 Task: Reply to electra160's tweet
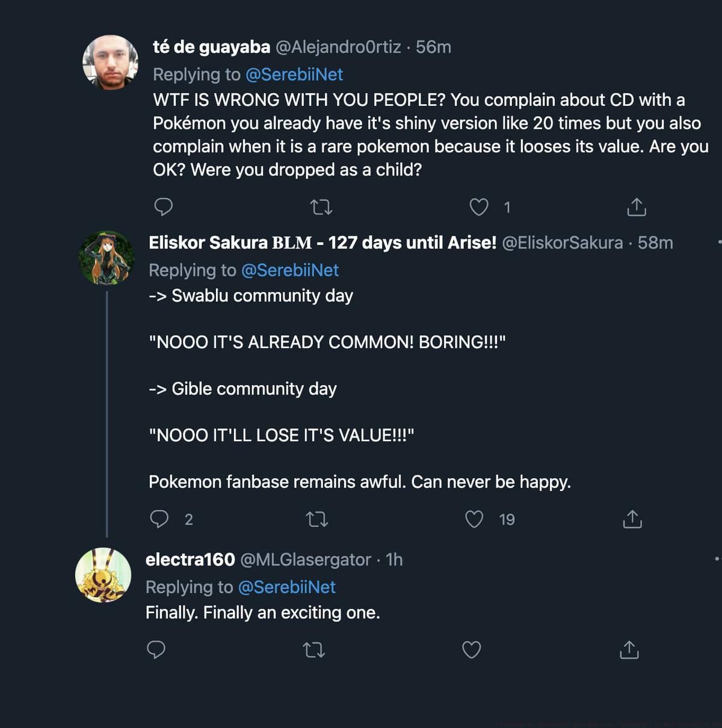pos(156,650)
